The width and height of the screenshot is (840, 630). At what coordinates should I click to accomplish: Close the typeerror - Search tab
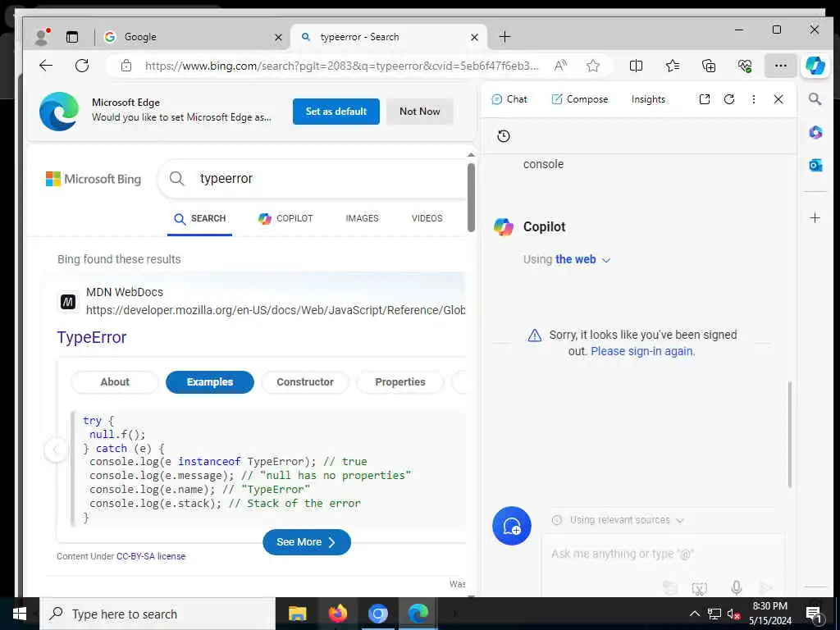pyautogui.click(x=474, y=37)
